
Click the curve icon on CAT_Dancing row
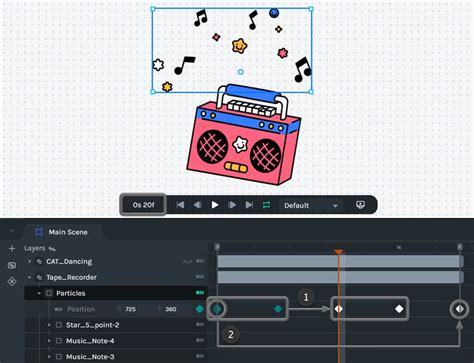[188, 261]
